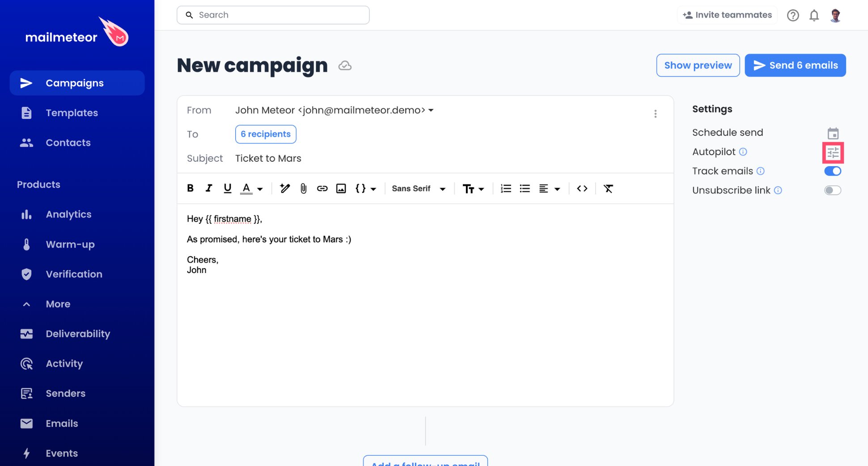Open the help question mark icon

pyautogui.click(x=793, y=15)
